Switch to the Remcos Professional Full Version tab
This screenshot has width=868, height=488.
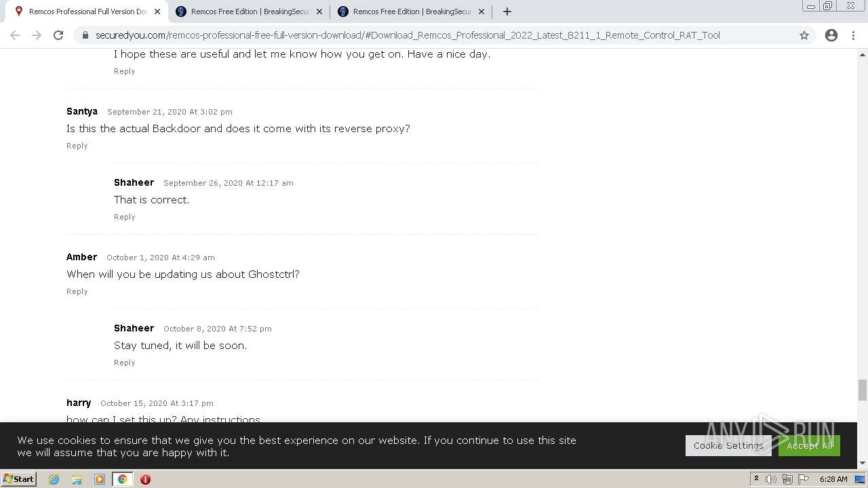(x=86, y=12)
